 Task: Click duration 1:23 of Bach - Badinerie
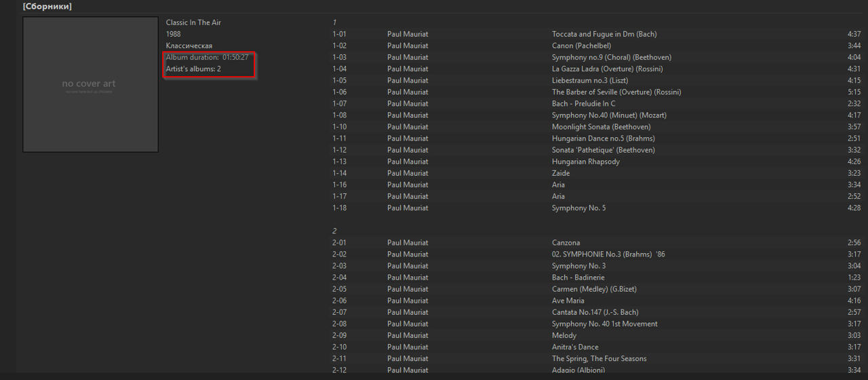pyautogui.click(x=854, y=277)
